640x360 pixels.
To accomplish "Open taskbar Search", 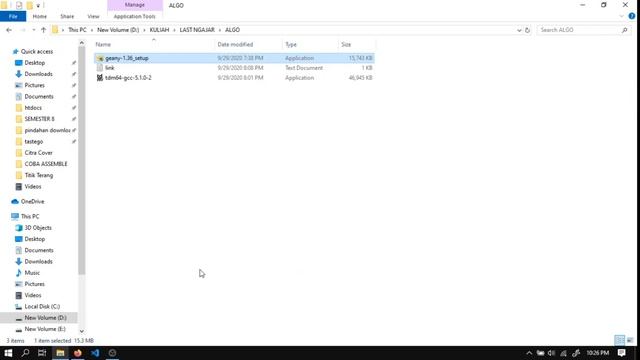I will [x=25, y=353].
